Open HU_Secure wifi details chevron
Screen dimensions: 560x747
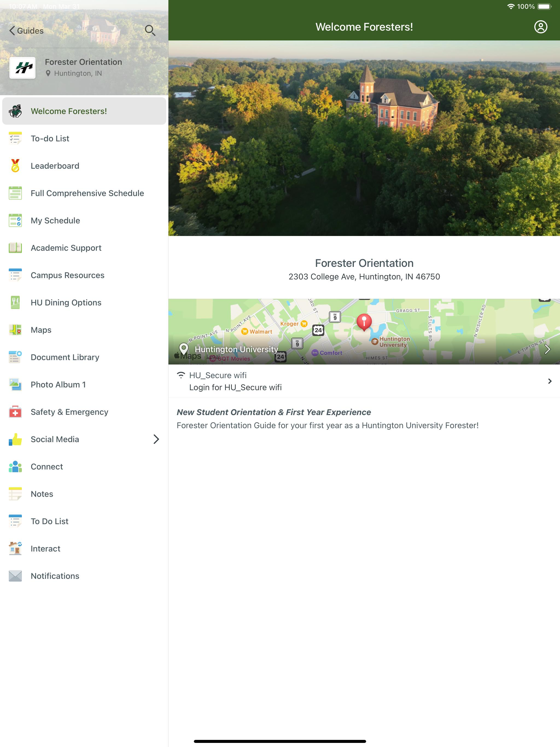550,381
